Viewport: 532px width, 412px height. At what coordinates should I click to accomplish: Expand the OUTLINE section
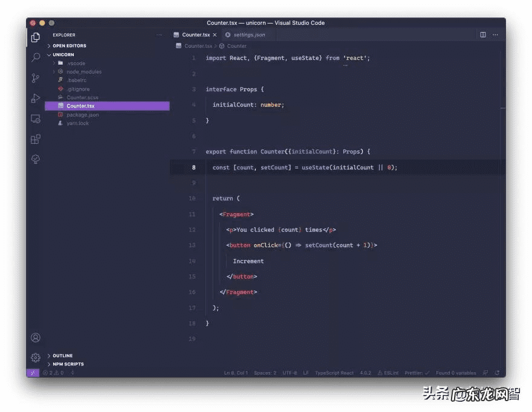(x=62, y=356)
